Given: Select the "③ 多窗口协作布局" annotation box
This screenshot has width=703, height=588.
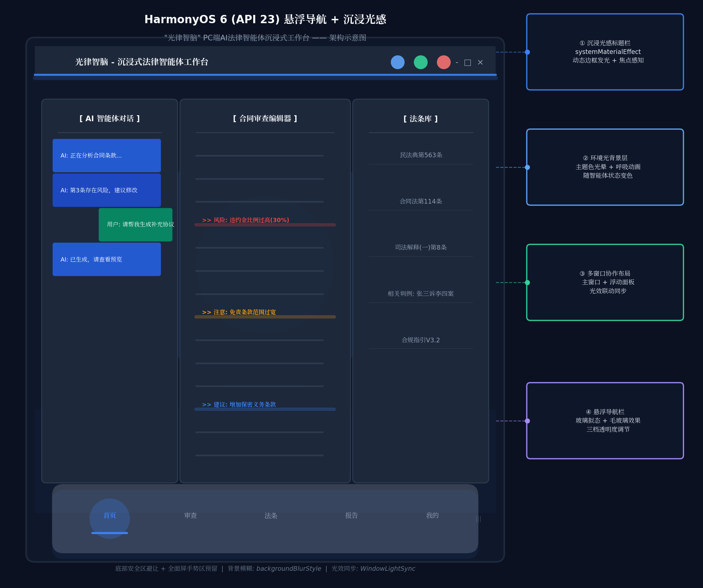Looking at the screenshot, I should coord(605,282).
